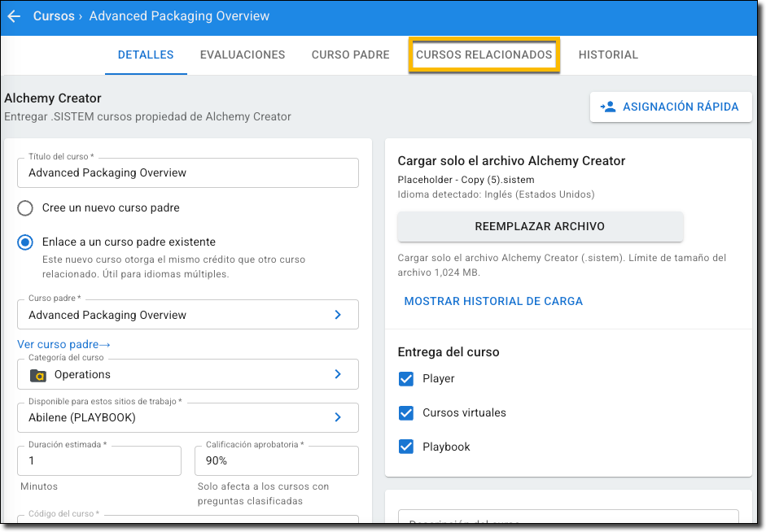Click the 'Abilene (PLAYBOOK)' work site value
The width and height of the screenshot is (766, 532).
[x=82, y=418]
